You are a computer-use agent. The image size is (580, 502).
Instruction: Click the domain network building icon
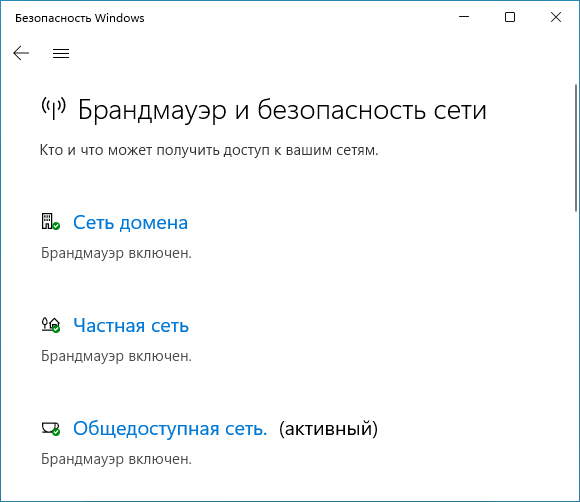pos(51,222)
